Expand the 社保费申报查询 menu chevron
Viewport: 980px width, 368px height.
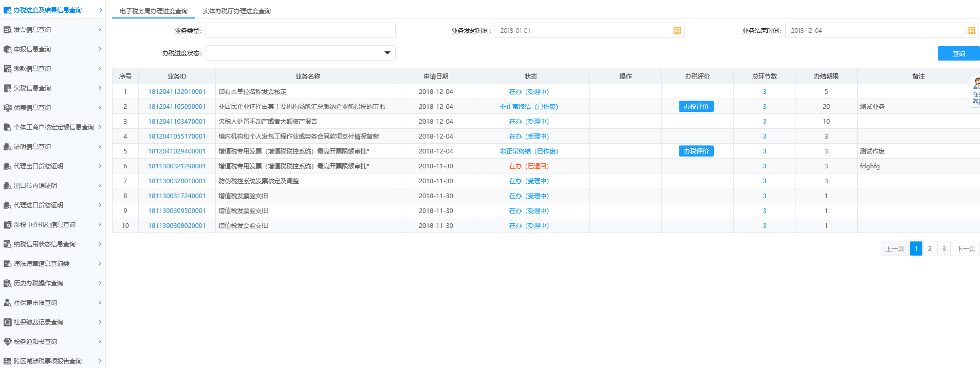pos(100,302)
